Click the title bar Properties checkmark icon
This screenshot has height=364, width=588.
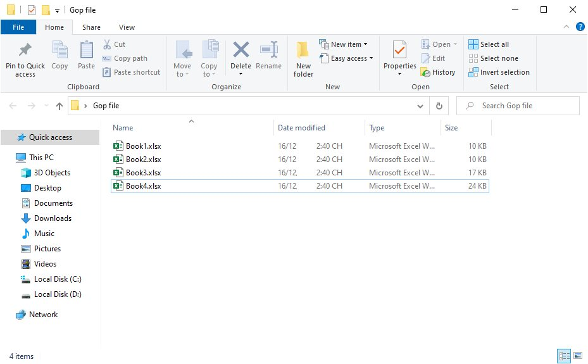pos(32,10)
